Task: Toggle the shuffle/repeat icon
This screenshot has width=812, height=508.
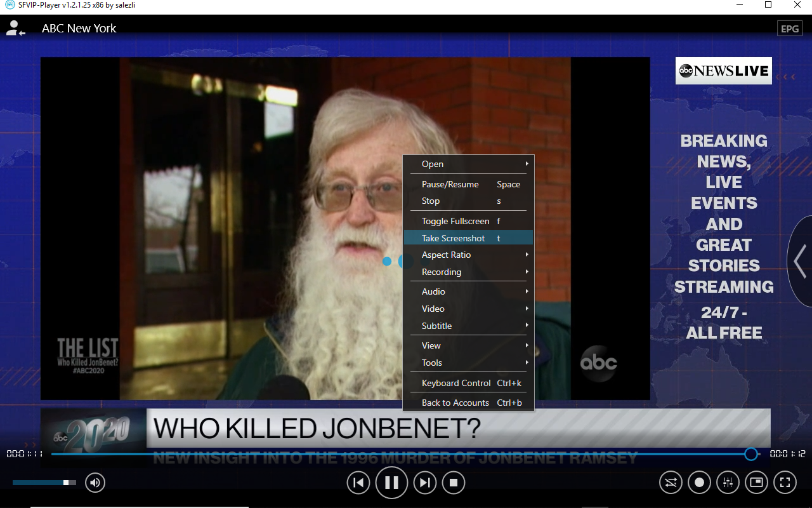Action: point(671,483)
